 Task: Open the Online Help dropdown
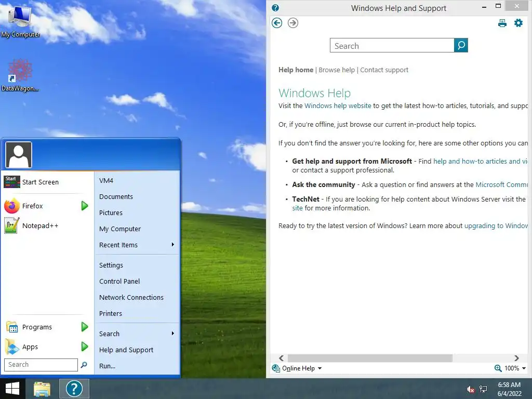(297, 368)
